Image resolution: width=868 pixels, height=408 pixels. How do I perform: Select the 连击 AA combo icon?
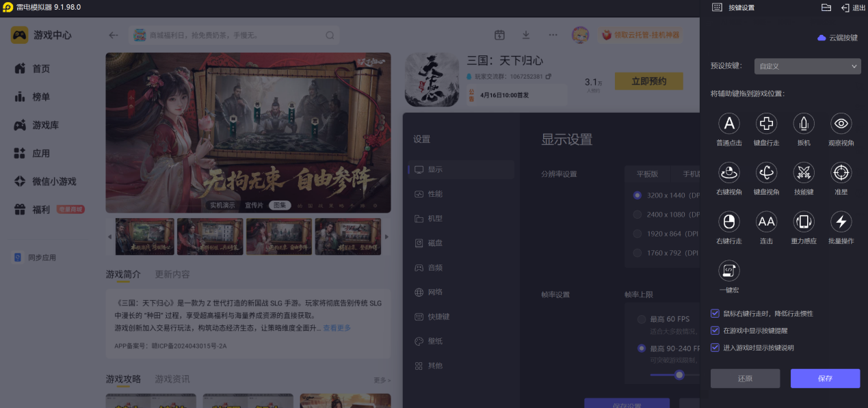point(766,221)
